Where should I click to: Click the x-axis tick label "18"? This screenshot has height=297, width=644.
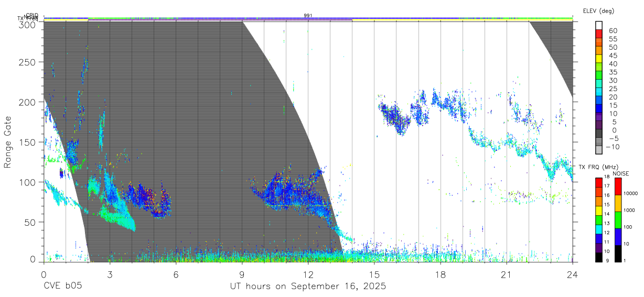(441, 274)
